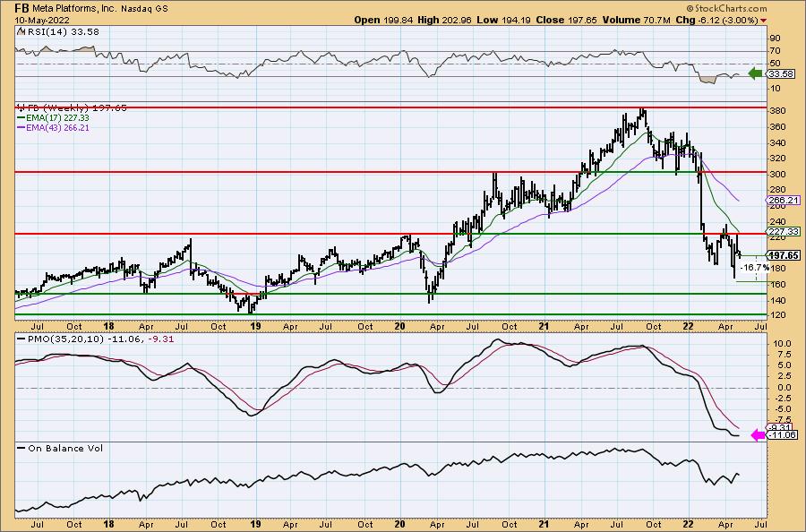This screenshot has height=532, width=806.
Task: Click the 0.0 zero level on PMO axis
Action: tap(784, 387)
